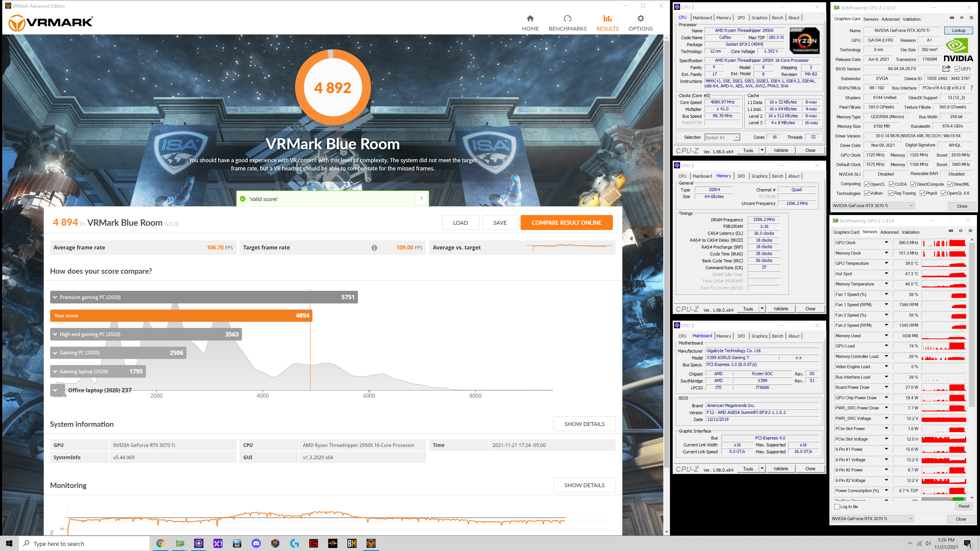Image resolution: width=980 pixels, height=551 pixels.
Task: Toggle the DirectCompute checkbox
Action: (x=913, y=184)
